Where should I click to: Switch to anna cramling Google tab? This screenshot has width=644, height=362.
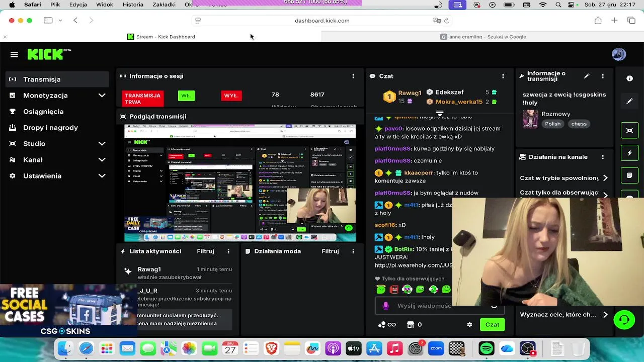coord(483,37)
